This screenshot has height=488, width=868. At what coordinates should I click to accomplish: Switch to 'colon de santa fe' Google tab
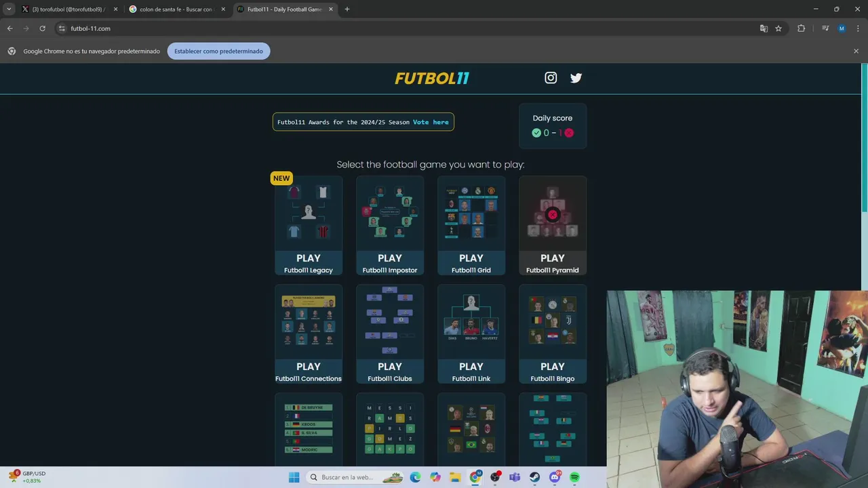tap(176, 9)
